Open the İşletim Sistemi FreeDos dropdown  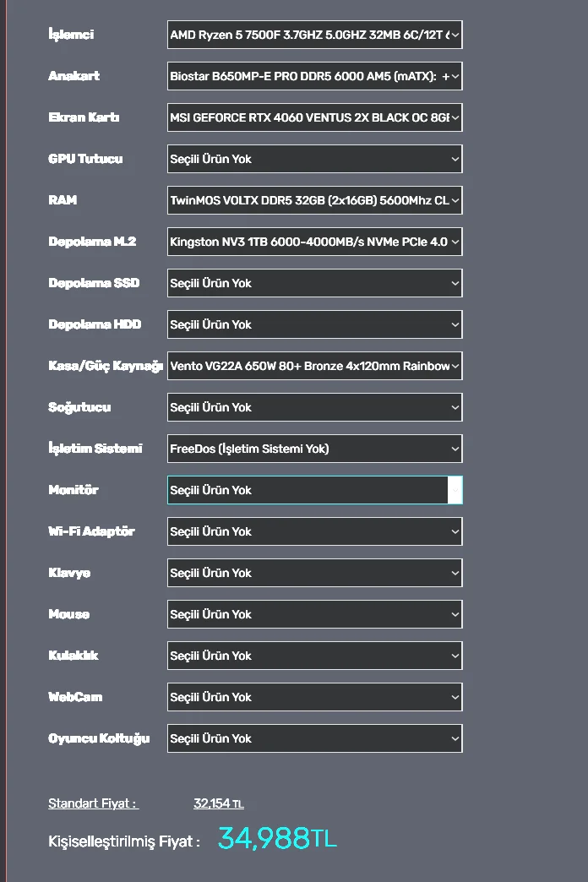coord(314,449)
